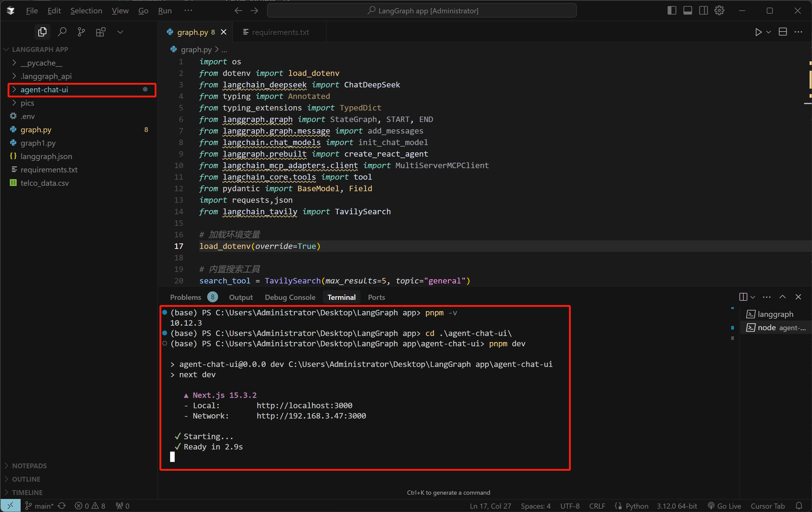The height and width of the screenshot is (512, 812).
Task: Go back with the left arrow
Action: [238, 11]
